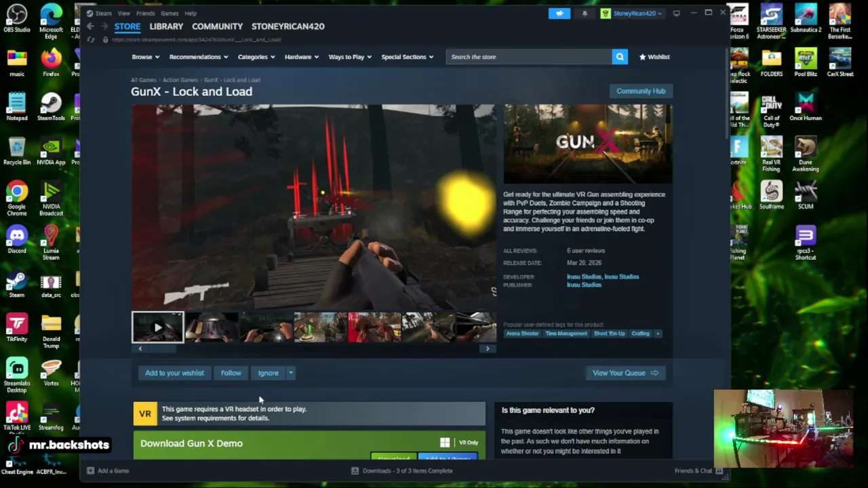Click the Ignore button
Screen dimensions: 868x488
pyautogui.click(x=268, y=373)
